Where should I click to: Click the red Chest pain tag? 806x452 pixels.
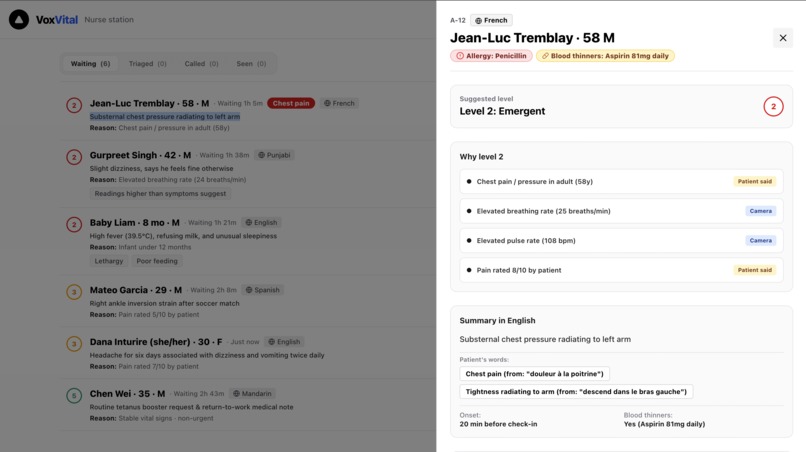click(291, 103)
